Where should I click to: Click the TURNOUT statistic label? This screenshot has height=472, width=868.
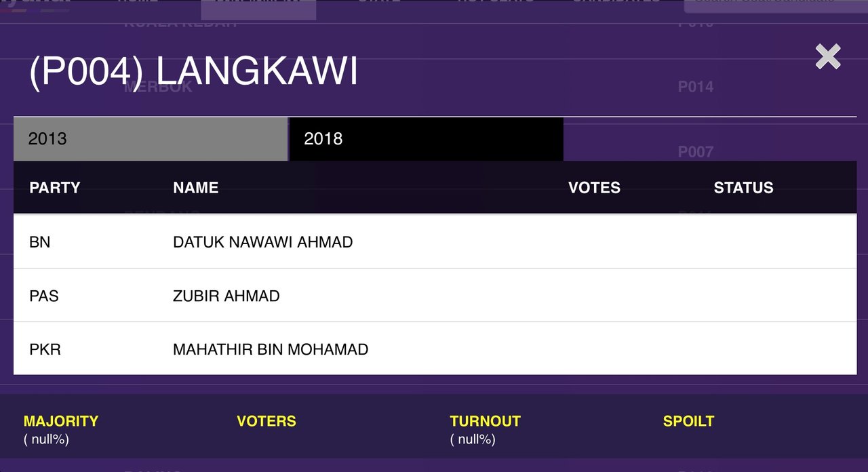(485, 421)
